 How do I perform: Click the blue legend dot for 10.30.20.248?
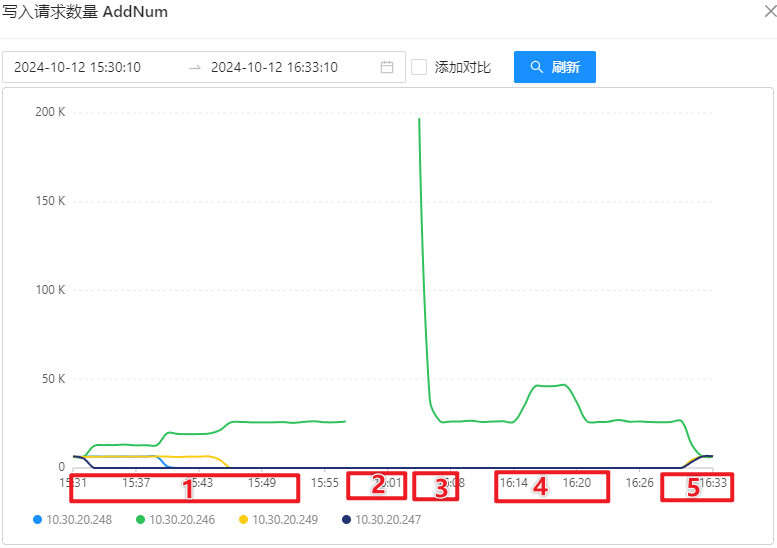click(x=38, y=520)
